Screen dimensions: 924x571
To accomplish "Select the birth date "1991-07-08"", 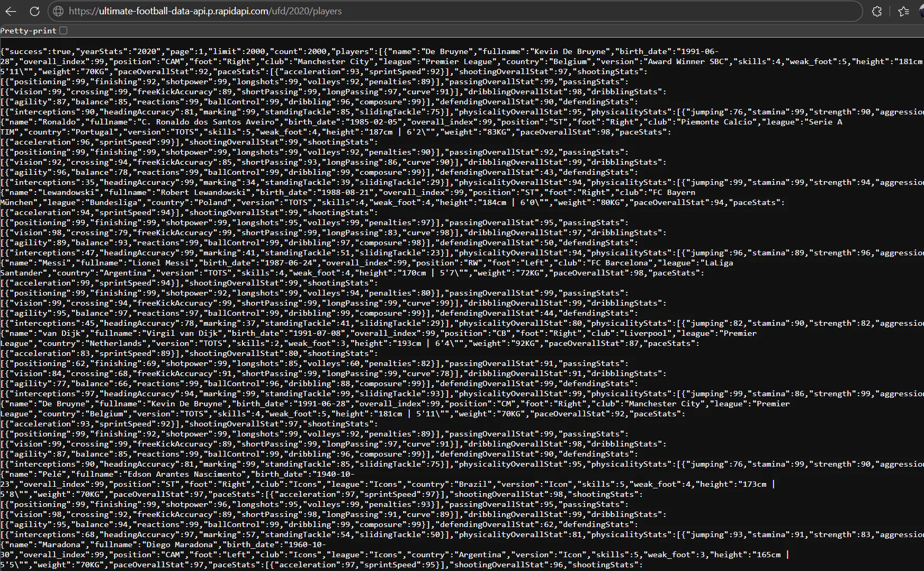I will point(317,333).
